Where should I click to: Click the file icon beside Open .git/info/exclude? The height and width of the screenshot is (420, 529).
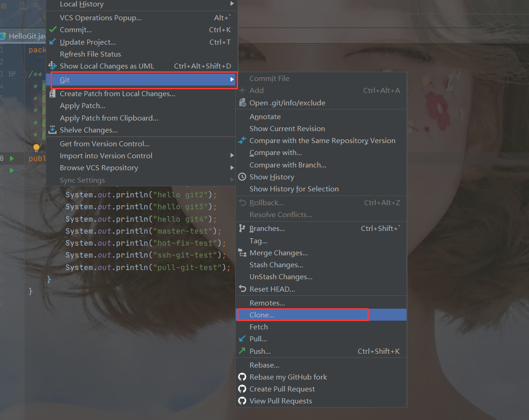[242, 103]
